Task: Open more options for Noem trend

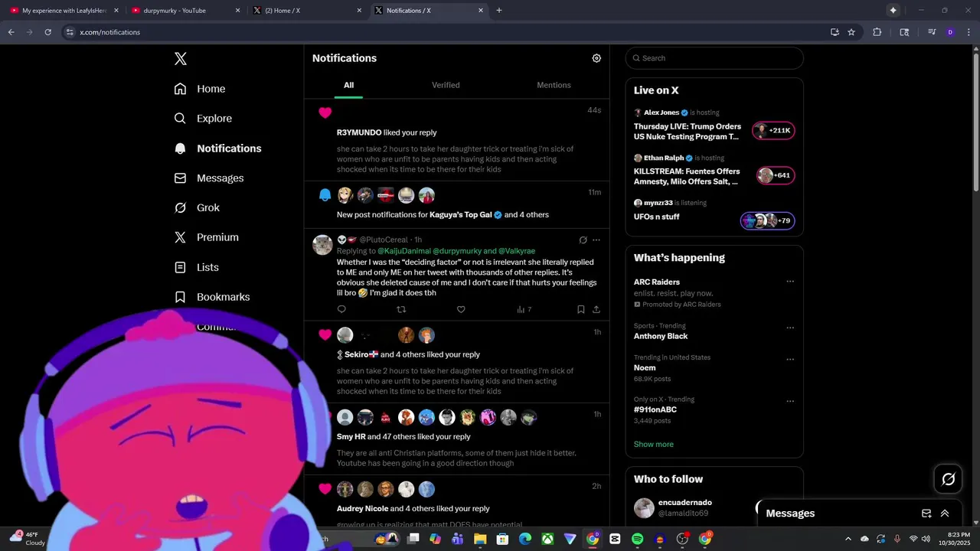Action: 790,359
